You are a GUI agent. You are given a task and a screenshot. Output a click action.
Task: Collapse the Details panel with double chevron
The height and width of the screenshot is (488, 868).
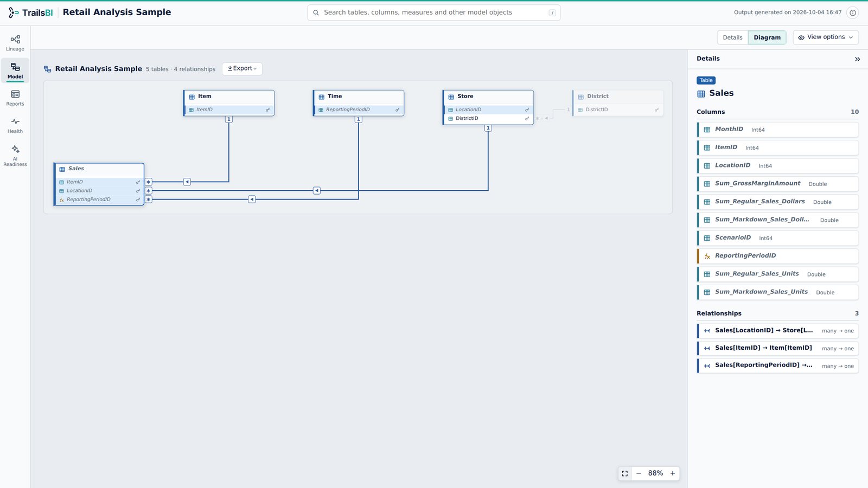pos(857,59)
